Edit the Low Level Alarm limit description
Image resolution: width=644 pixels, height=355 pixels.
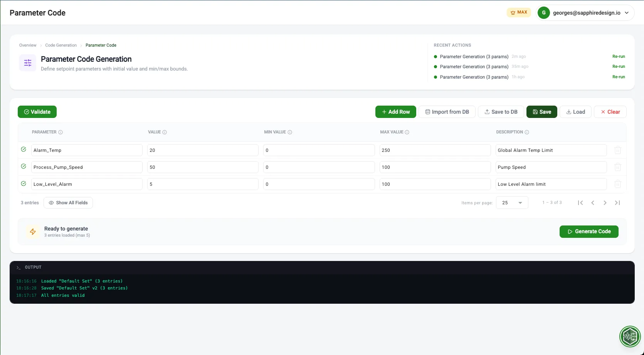click(x=551, y=184)
